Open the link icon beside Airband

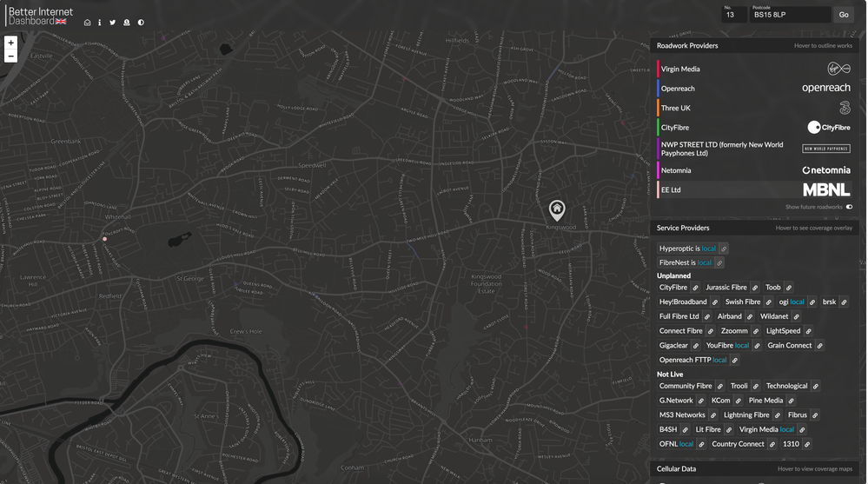[750, 317]
